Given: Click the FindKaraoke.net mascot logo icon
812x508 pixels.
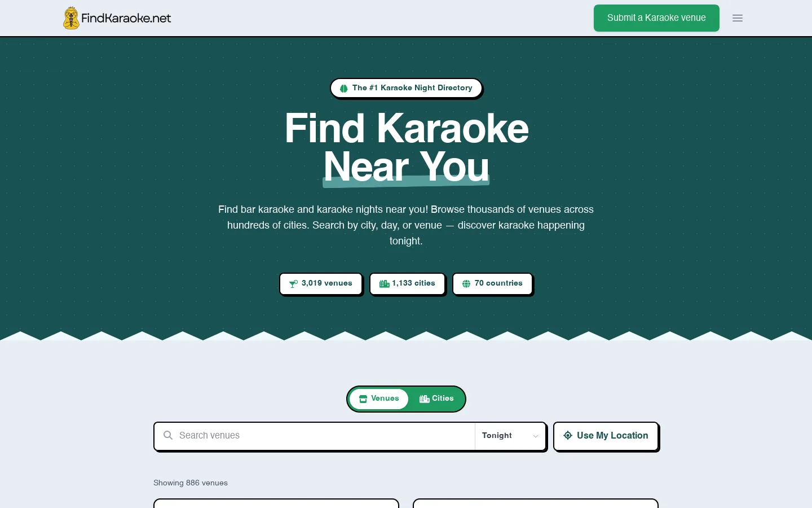Looking at the screenshot, I should pos(71,18).
